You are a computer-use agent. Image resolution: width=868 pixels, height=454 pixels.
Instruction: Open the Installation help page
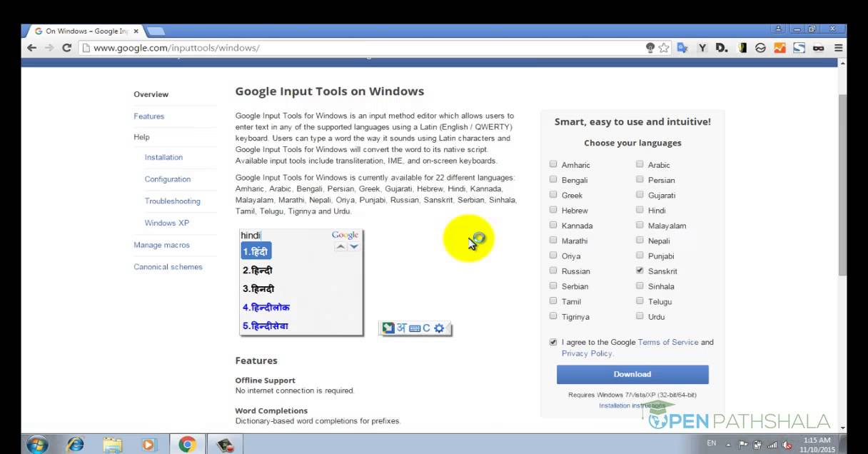point(163,157)
